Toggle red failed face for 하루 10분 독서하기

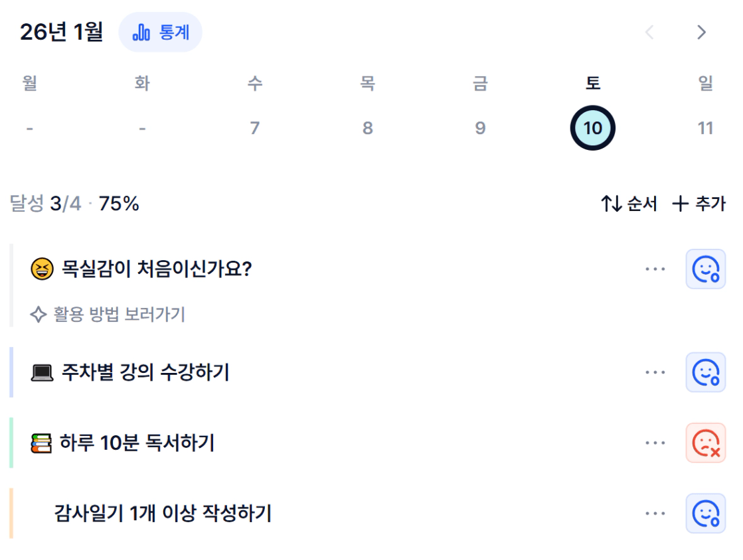pos(705,443)
